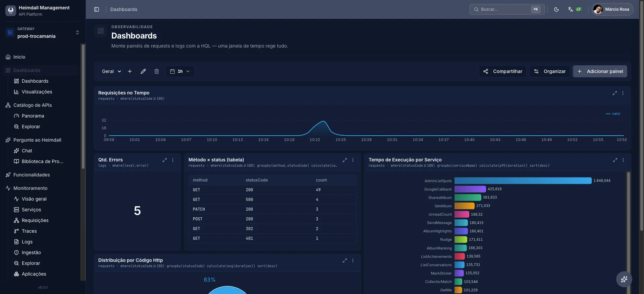The width and height of the screenshot is (644, 294).
Task: Click the AdminListSpots bar
Action: tap(523, 181)
